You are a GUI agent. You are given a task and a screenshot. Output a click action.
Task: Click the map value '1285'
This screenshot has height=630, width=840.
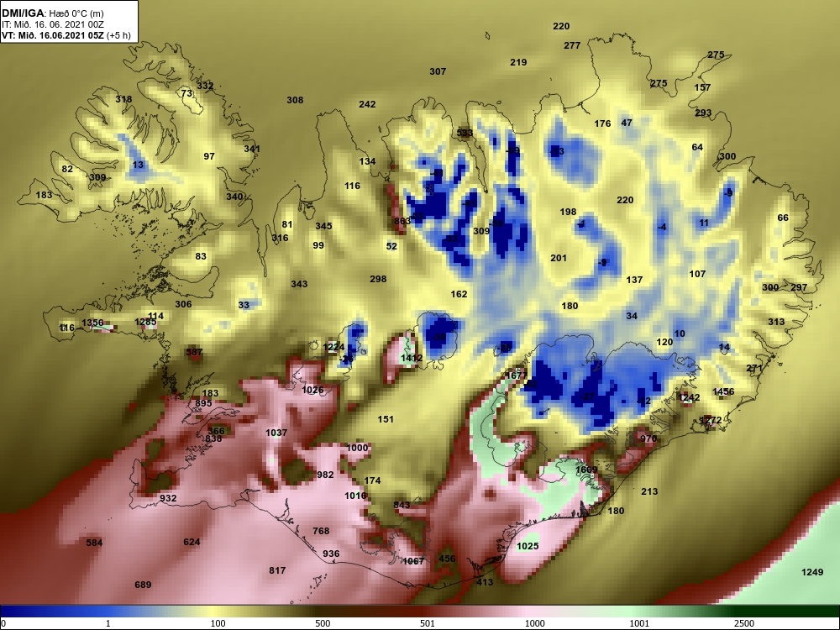pos(145,322)
